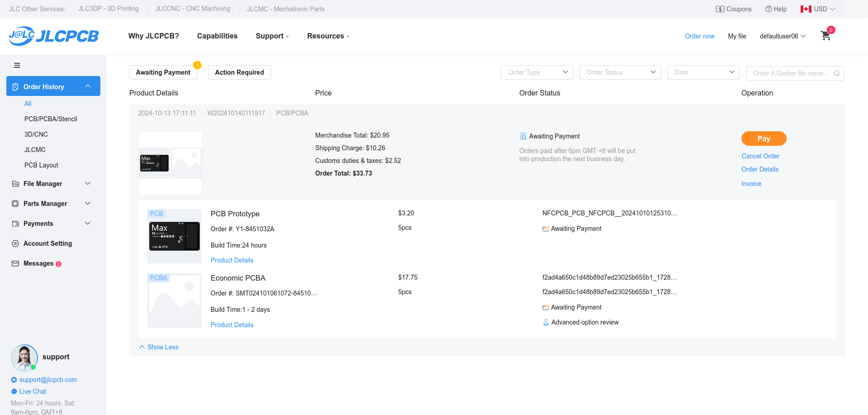Collapse the Order History section
The image size is (868, 415).
tap(88, 86)
